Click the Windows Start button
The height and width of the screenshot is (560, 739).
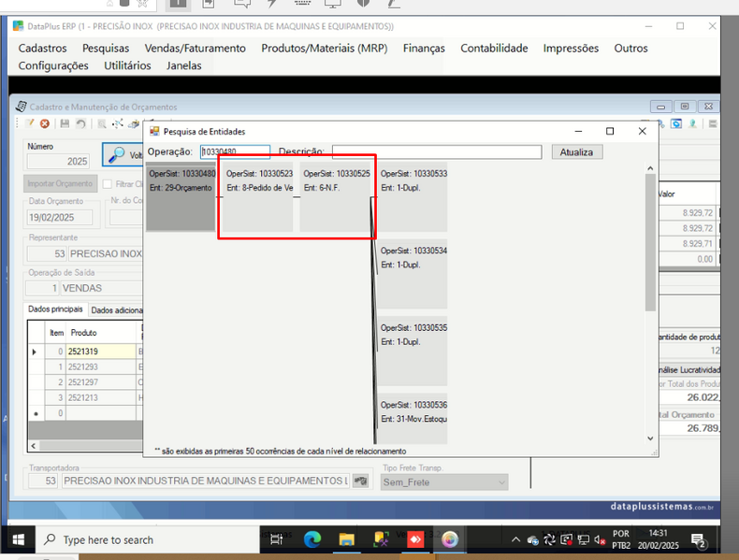click(x=19, y=539)
